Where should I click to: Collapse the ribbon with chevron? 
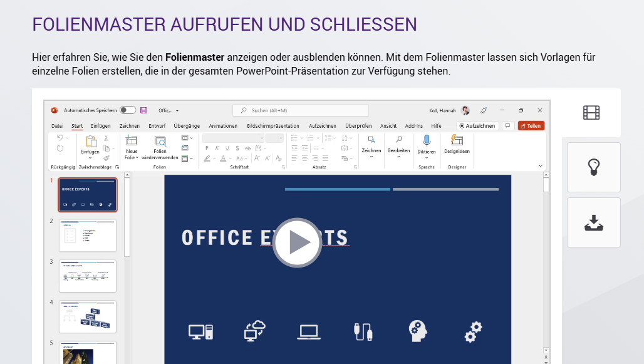click(x=541, y=166)
